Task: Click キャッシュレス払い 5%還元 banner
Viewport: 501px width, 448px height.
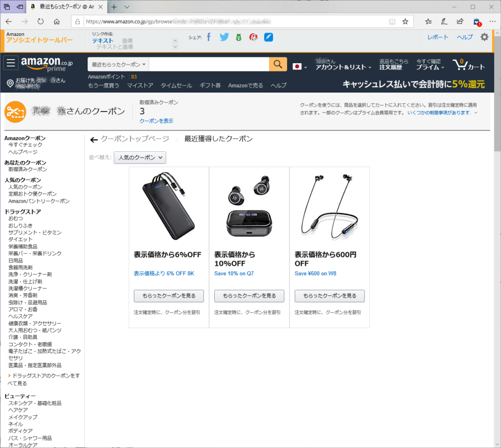Action: tap(413, 84)
